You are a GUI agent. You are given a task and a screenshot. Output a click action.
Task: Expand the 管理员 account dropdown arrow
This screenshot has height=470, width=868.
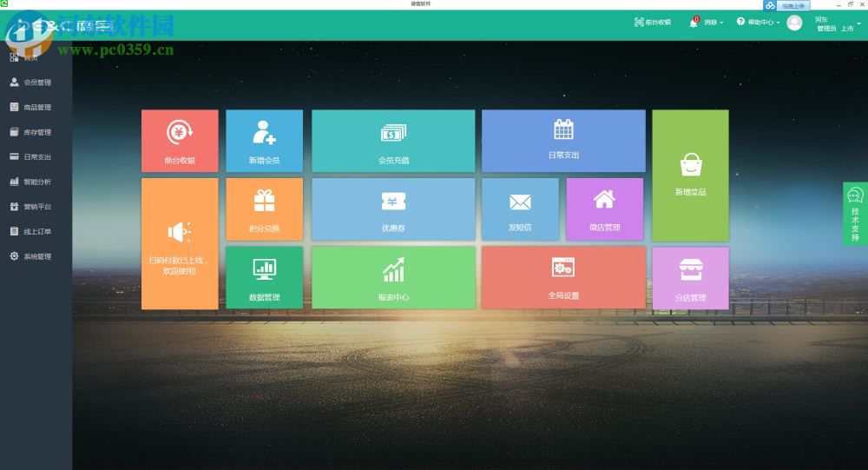(x=858, y=23)
